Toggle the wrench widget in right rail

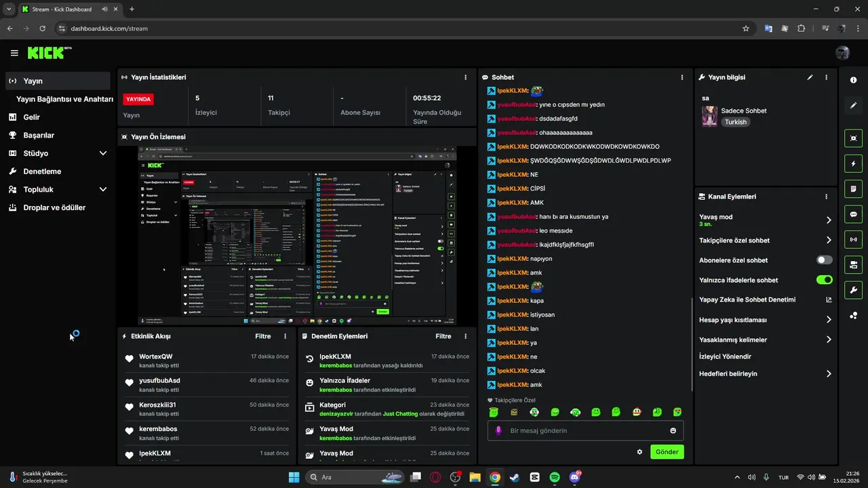point(854,290)
